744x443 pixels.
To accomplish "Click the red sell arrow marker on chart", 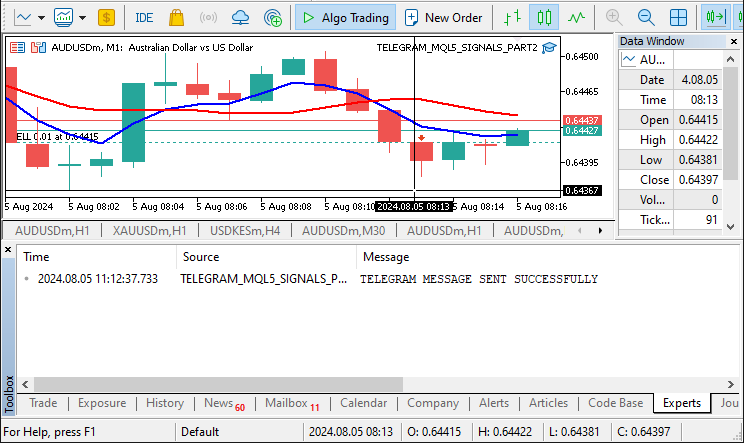I will 421,138.
